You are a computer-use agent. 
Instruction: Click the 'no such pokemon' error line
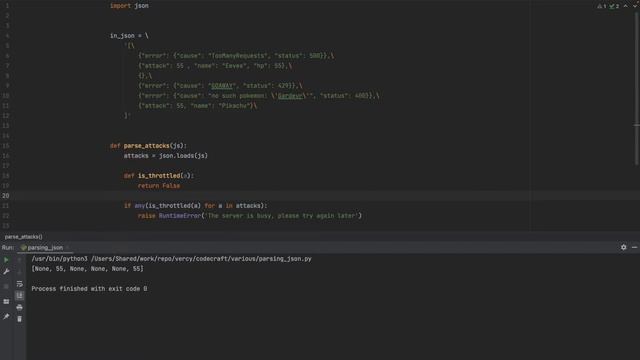(259, 96)
